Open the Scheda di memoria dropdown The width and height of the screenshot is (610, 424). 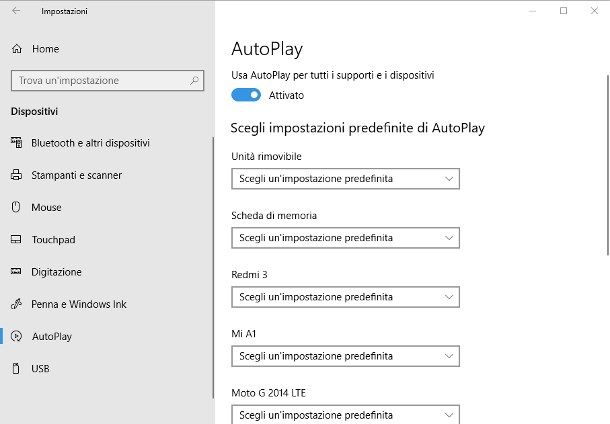pos(345,238)
